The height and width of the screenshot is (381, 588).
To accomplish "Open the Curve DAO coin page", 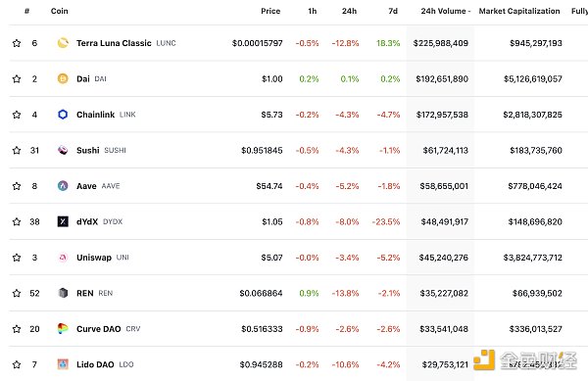I will 99,329.
